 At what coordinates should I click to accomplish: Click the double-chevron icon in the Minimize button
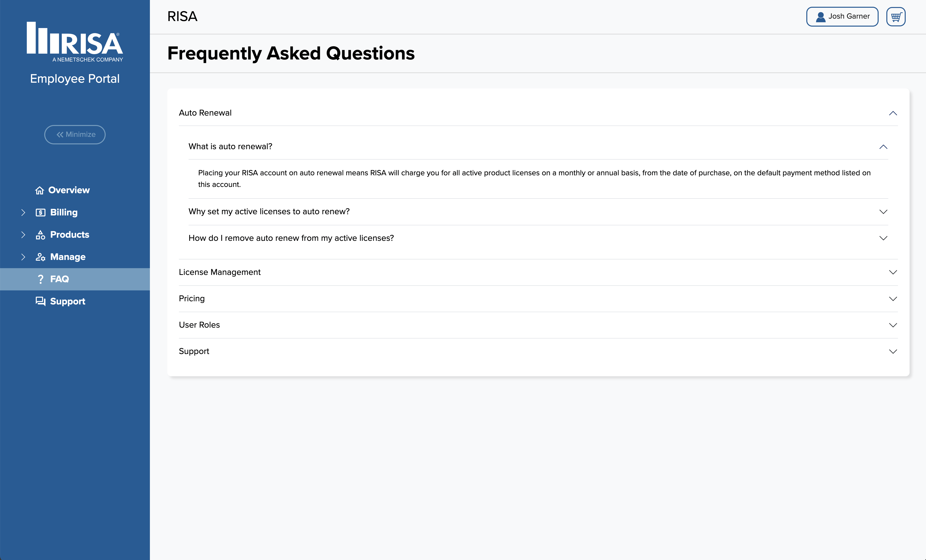tap(60, 134)
